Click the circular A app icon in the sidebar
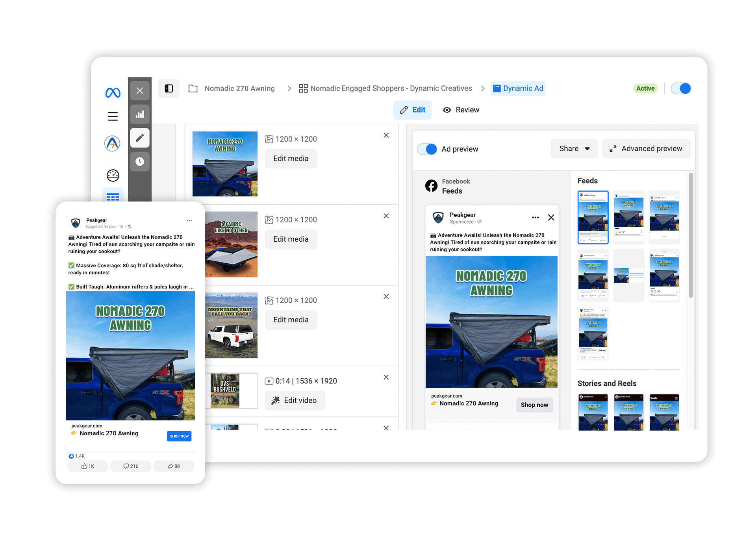Screen dimensions: 756x540 tap(113, 143)
